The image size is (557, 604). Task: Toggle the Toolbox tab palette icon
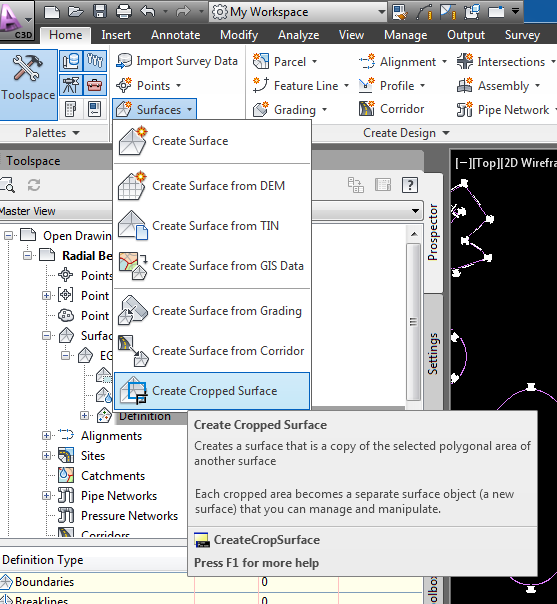[95, 85]
